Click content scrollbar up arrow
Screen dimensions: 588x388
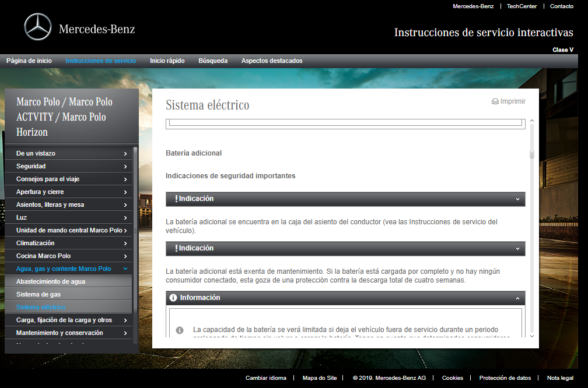[x=532, y=121]
